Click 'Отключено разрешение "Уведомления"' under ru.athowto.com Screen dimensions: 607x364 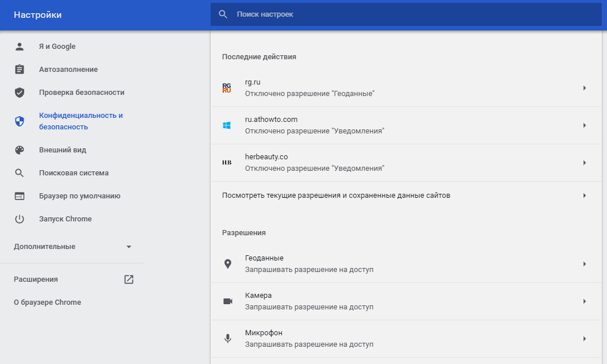click(315, 131)
